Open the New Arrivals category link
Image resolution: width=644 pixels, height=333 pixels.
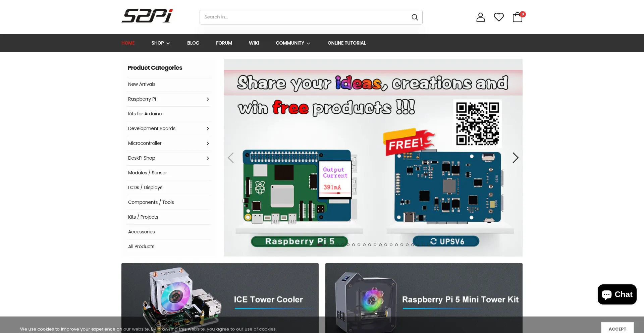142,84
